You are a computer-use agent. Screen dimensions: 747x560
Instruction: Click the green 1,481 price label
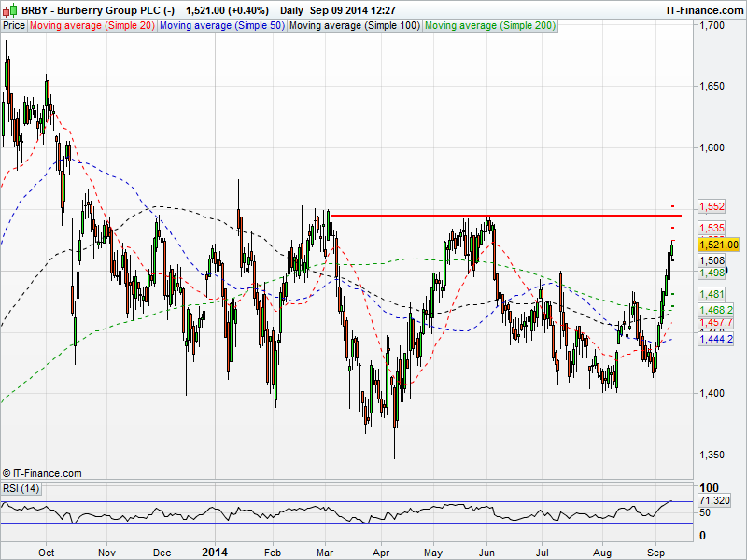click(x=712, y=294)
